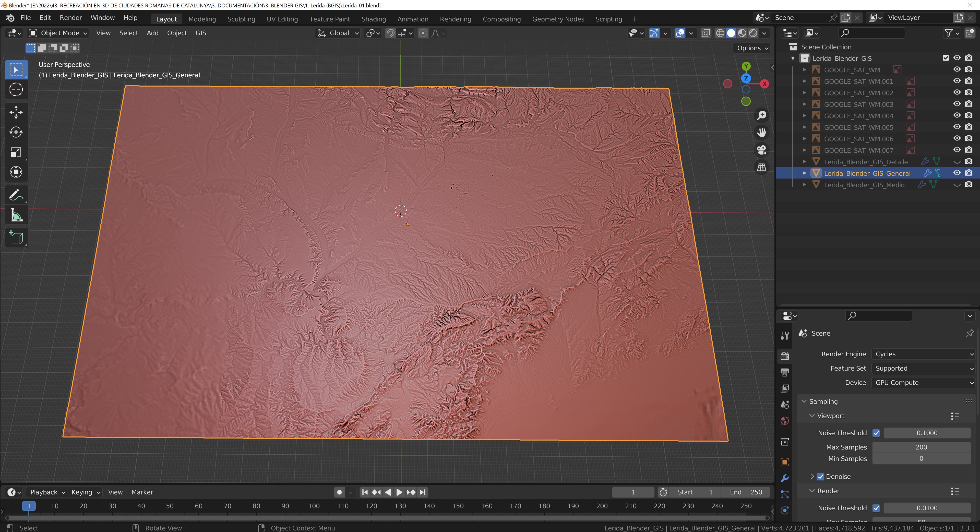
Task: Switch to the Sculpting workspace tab
Action: (x=241, y=19)
